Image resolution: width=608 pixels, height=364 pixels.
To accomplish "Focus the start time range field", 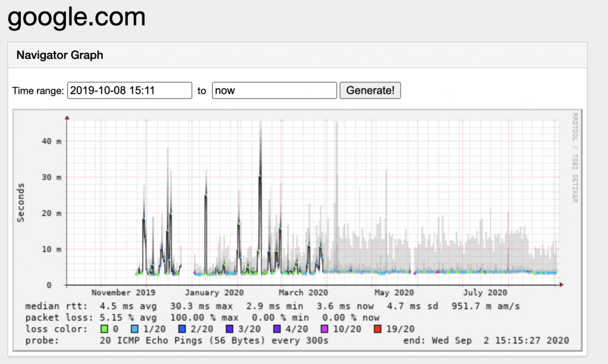I will click(129, 90).
